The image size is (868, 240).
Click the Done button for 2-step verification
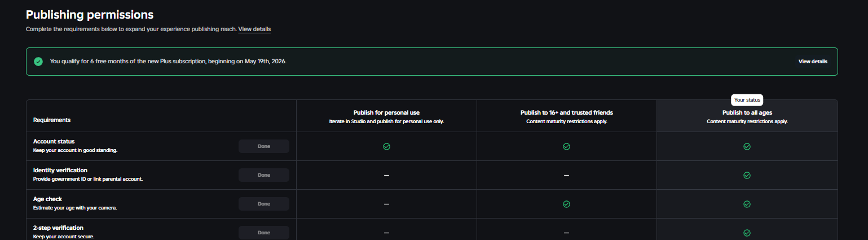(x=264, y=233)
